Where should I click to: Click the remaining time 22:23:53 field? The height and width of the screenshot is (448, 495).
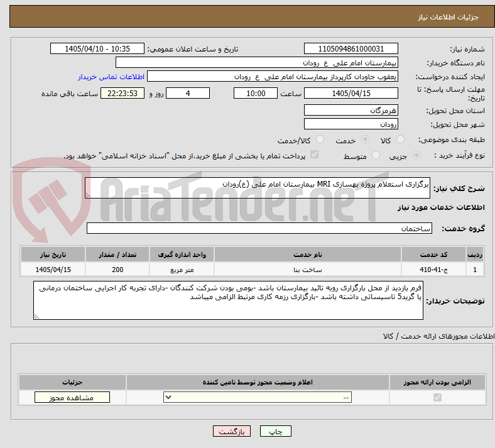point(122,93)
